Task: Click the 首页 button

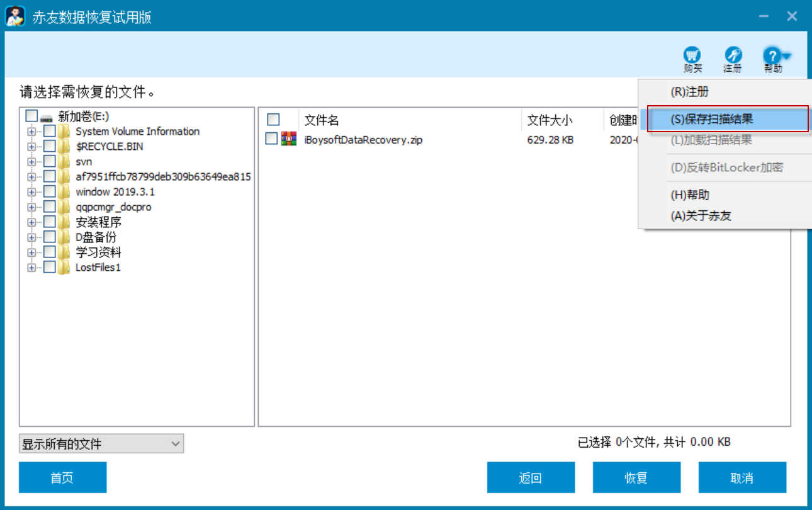Action: click(x=62, y=477)
